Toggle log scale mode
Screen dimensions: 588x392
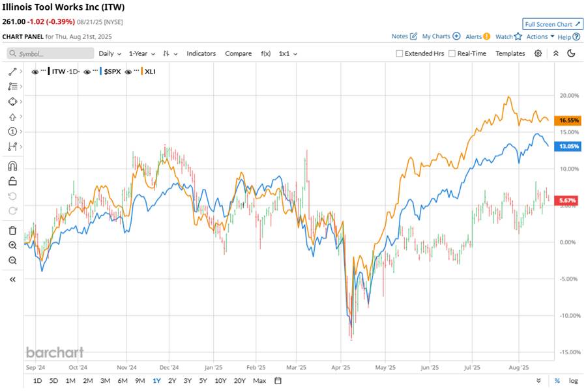pyautogui.click(x=574, y=381)
